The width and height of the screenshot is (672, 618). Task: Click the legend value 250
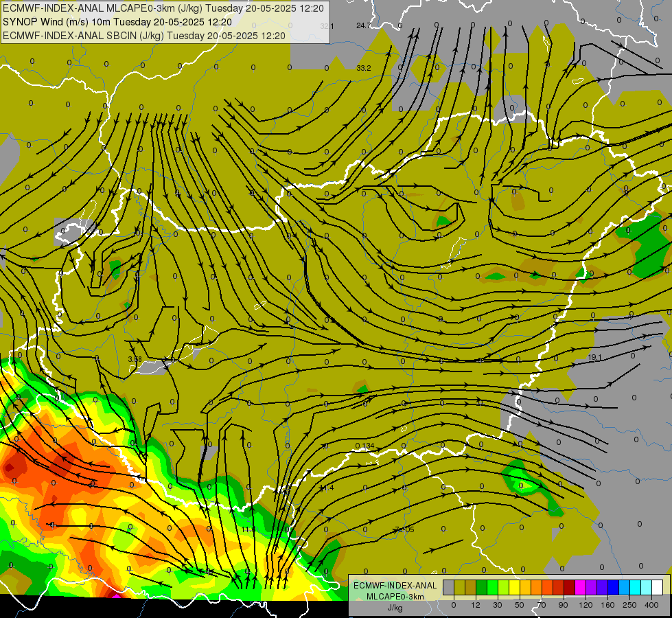pyautogui.click(x=629, y=605)
